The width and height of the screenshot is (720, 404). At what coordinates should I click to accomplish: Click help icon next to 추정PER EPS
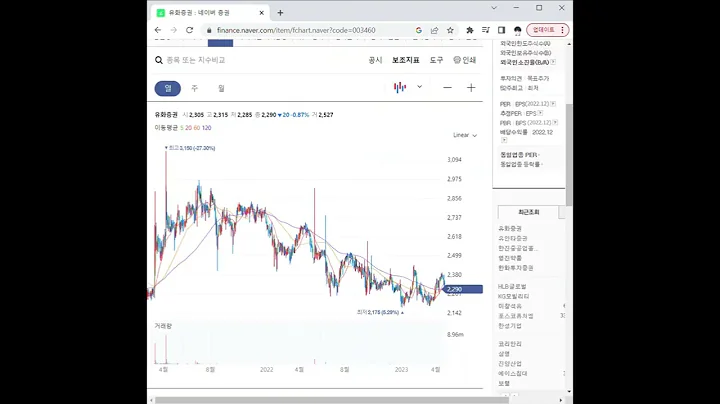[x=540, y=113]
